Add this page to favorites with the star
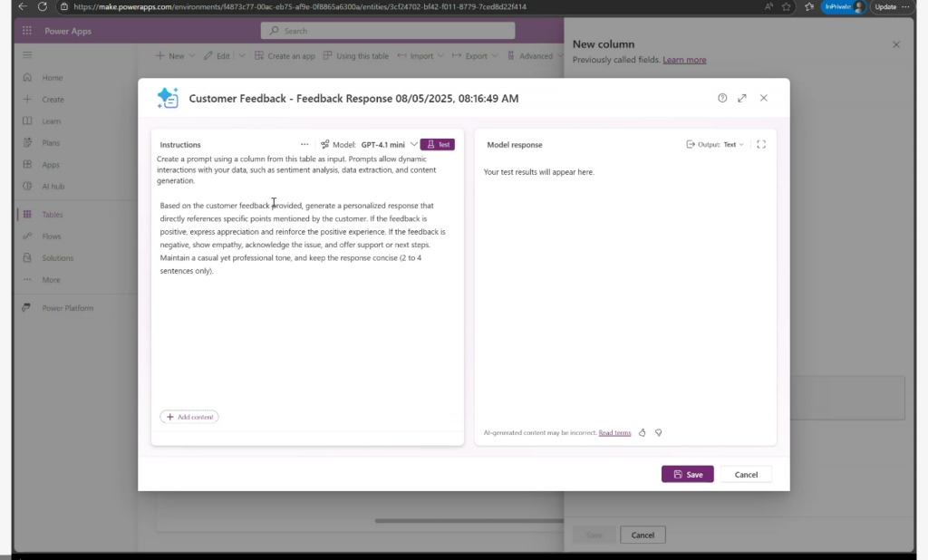This screenshot has width=928, height=560. pyautogui.click(x=786, y=6)
